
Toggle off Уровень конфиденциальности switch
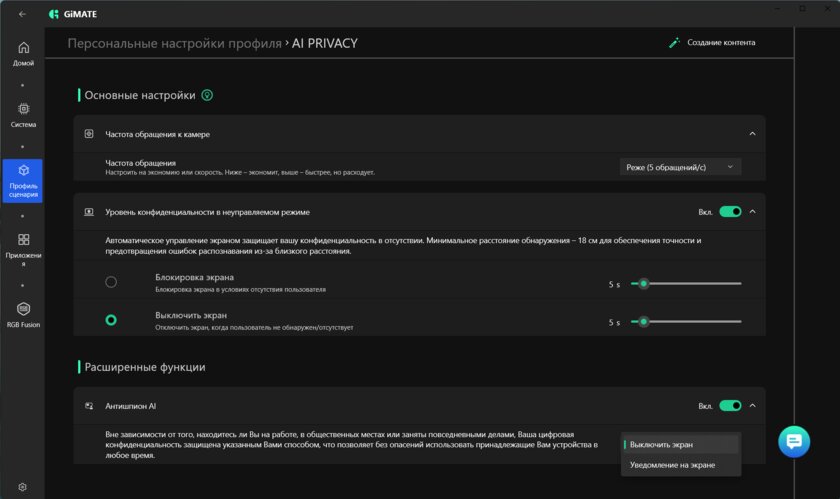point(730,212)
